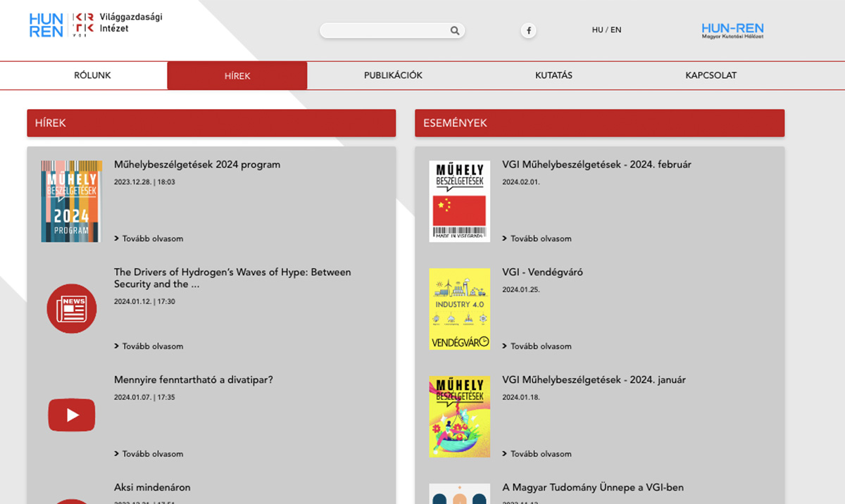This screenshot has width=845, height=504.
Task: Open 'VGI Műhelybeszélgetések - 2024. január' event title
Action: [594, 380]
